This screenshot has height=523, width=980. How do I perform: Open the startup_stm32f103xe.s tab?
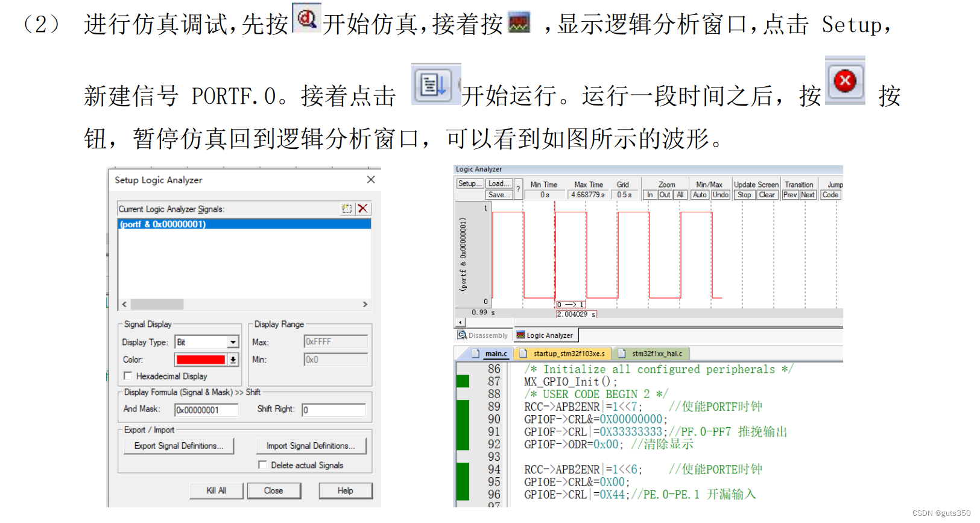[563, 353]
